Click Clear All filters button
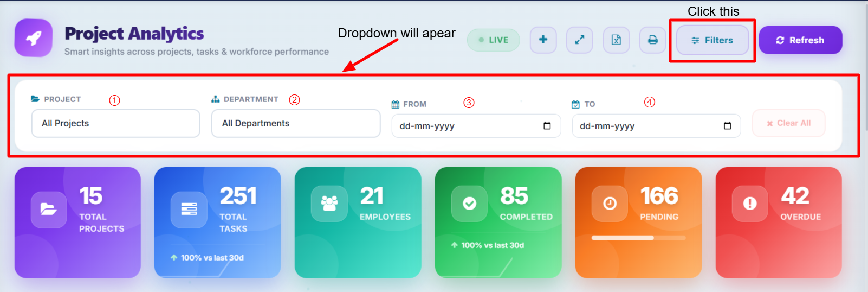The width and height of the screenshot is (868, 292). (x=788, y=123)
